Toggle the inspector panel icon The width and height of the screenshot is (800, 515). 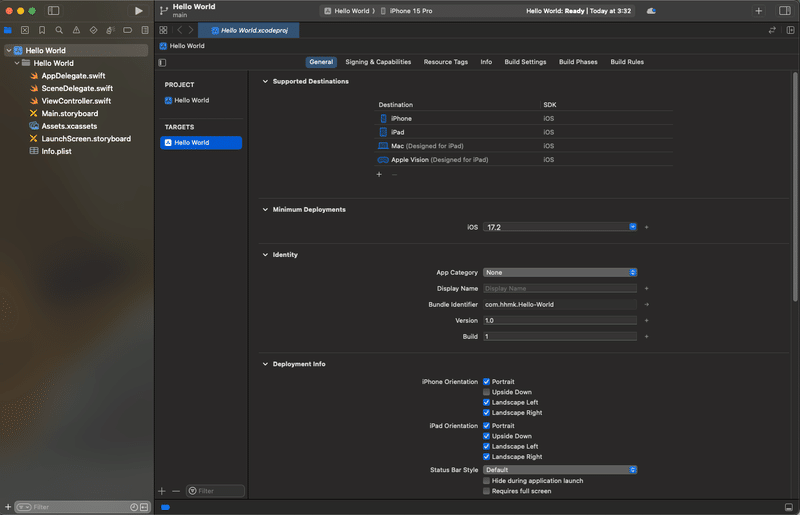(x=785, y=11)
